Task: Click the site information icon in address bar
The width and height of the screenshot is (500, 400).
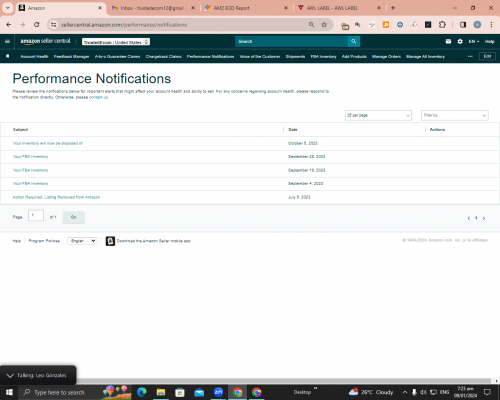Action: coord(53,25)
